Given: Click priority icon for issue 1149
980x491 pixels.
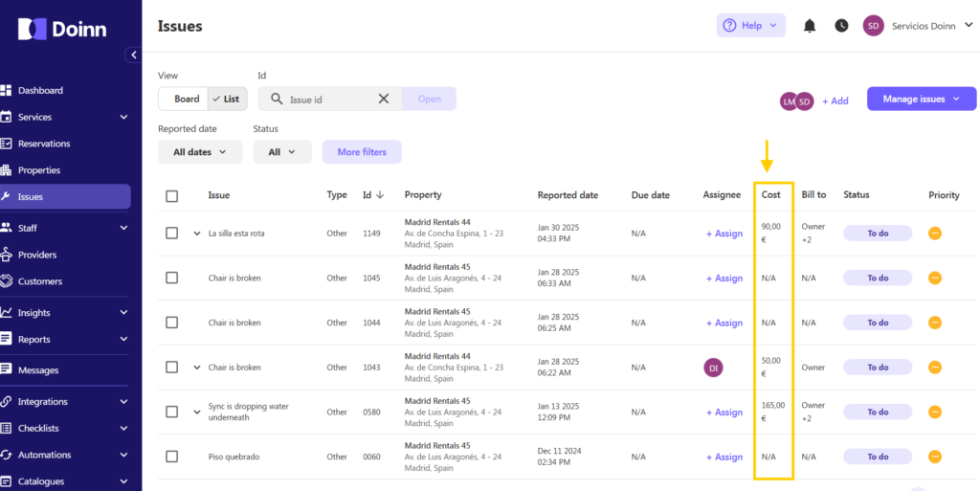Looking at the screenshot, I should coord(935,233).
